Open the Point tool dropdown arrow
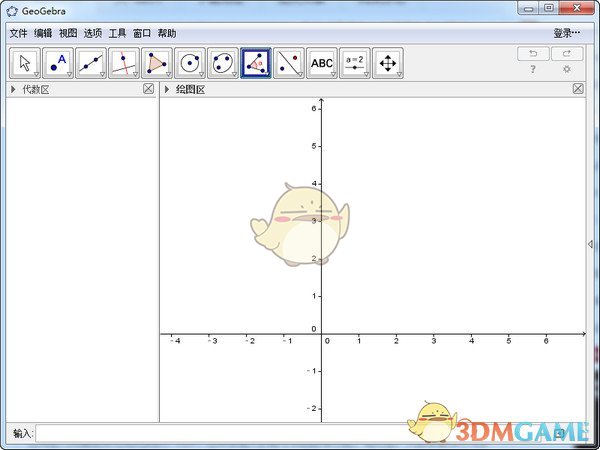Screen dimensions: 600x450 click(x=70, y=74)
